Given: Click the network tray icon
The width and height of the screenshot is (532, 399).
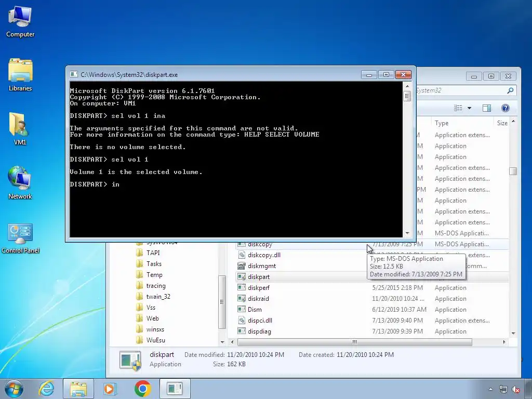Looking at the screenshot, I should point(503,390).
